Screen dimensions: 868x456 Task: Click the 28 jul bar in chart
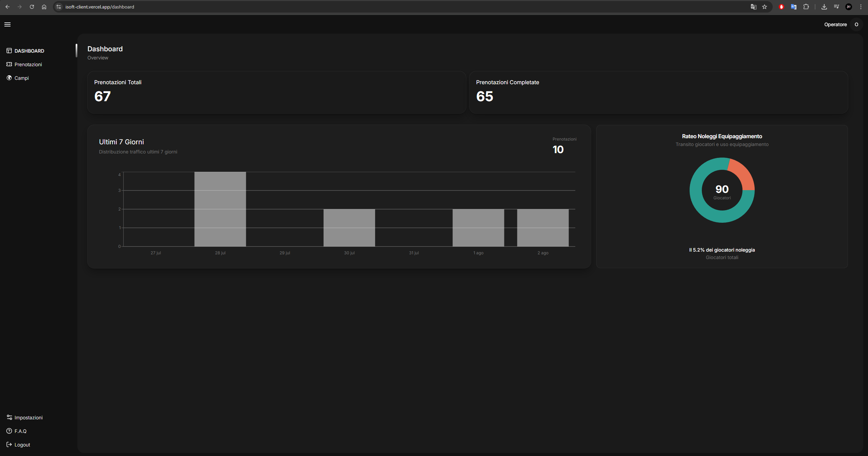220,209
